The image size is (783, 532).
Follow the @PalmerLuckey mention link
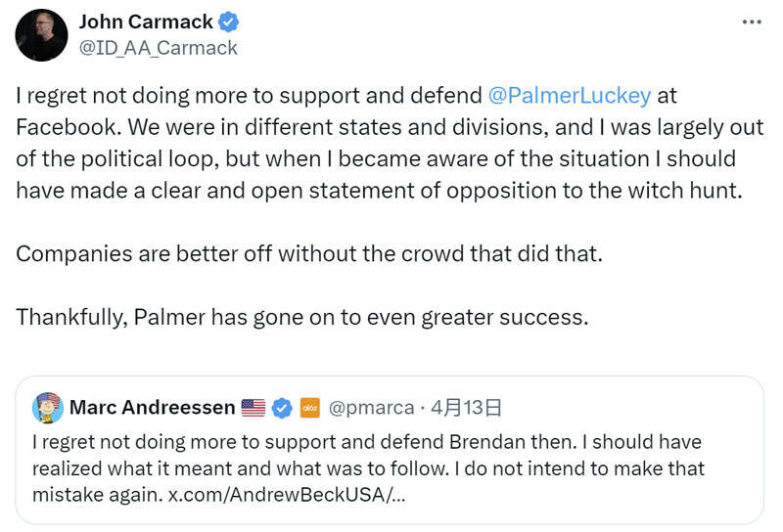click(x=569, y=96)
